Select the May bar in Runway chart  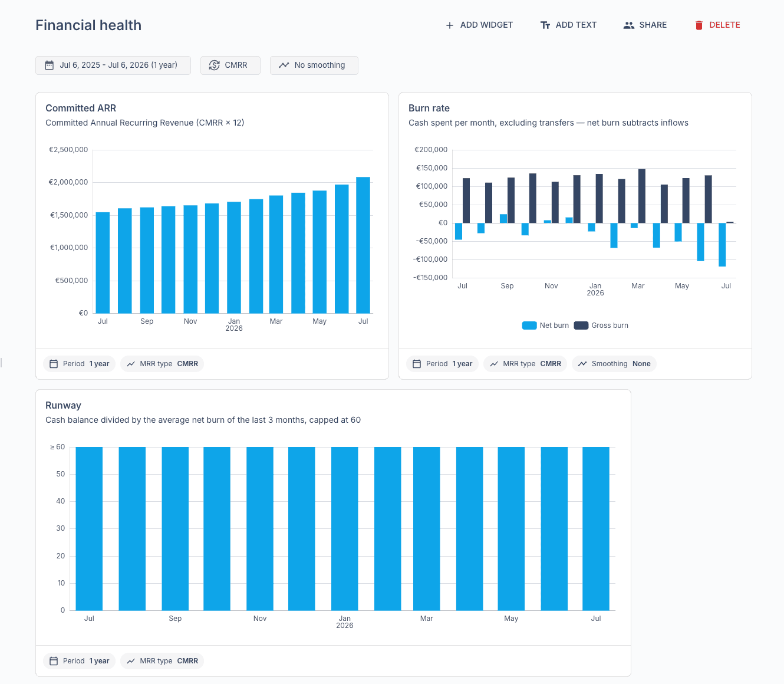click(511, 528)
